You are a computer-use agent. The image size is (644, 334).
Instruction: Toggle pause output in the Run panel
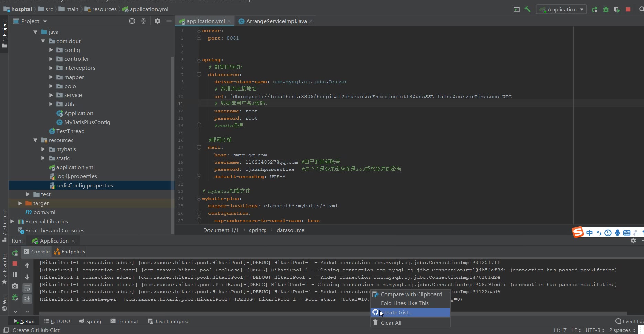15,275
